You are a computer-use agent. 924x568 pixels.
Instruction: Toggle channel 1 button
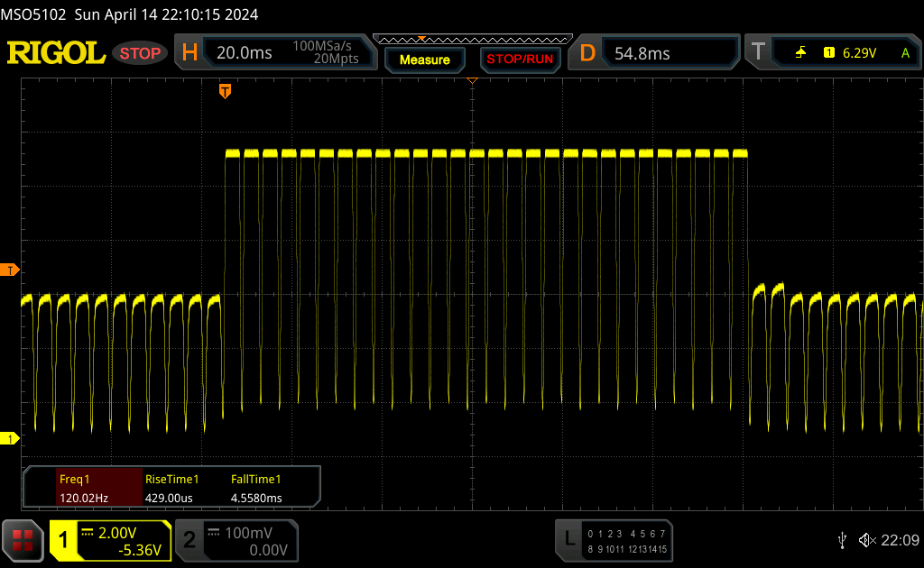click(63, 540)
